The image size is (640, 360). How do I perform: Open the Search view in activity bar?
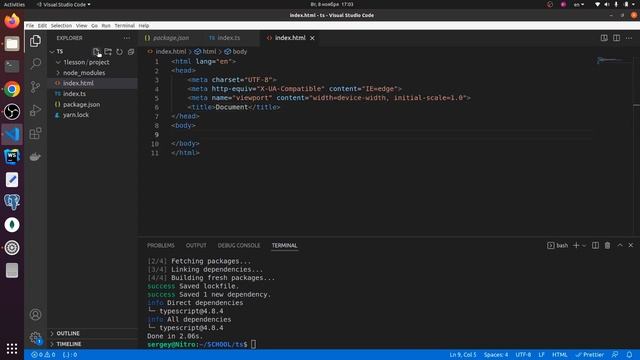pyautogui.click(x=36, y=63)
